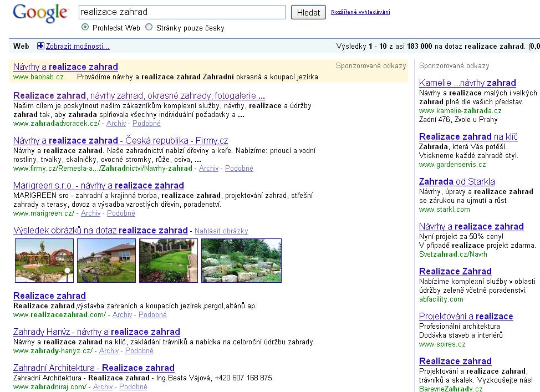The width and height of the screenshot is (540, 392).
Task: Click the Google logo
Action: coord(40,13)
